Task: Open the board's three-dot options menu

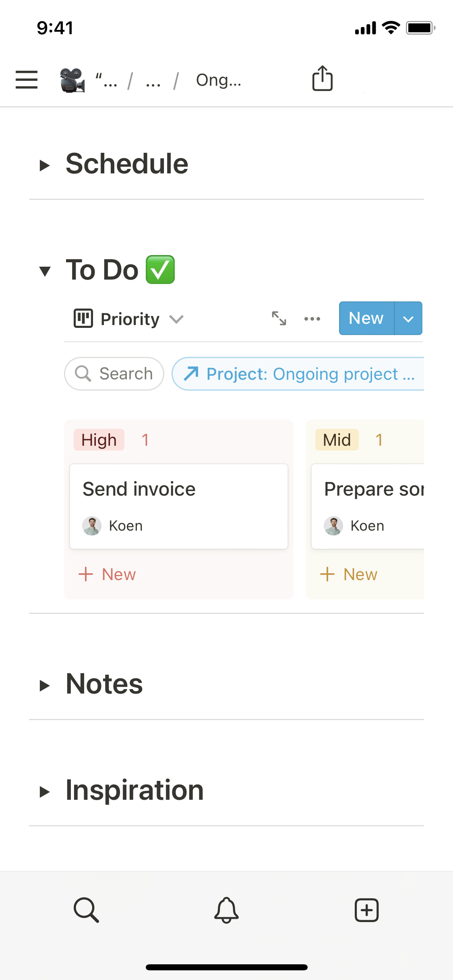Action: coord(312,319)
